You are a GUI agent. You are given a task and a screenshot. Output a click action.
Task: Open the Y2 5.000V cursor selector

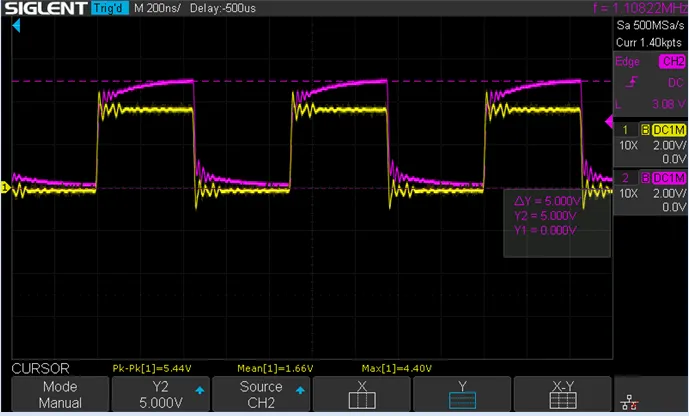(158, 395)
